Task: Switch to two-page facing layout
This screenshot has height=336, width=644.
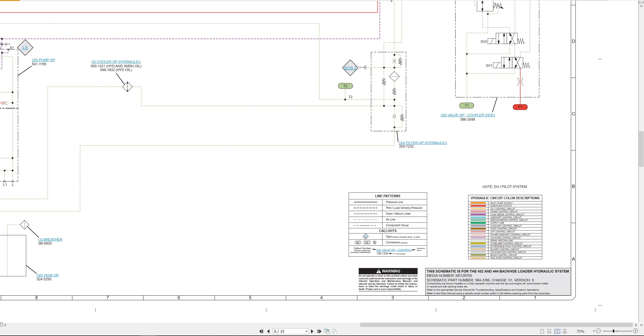Action: (x=557, y=331)
